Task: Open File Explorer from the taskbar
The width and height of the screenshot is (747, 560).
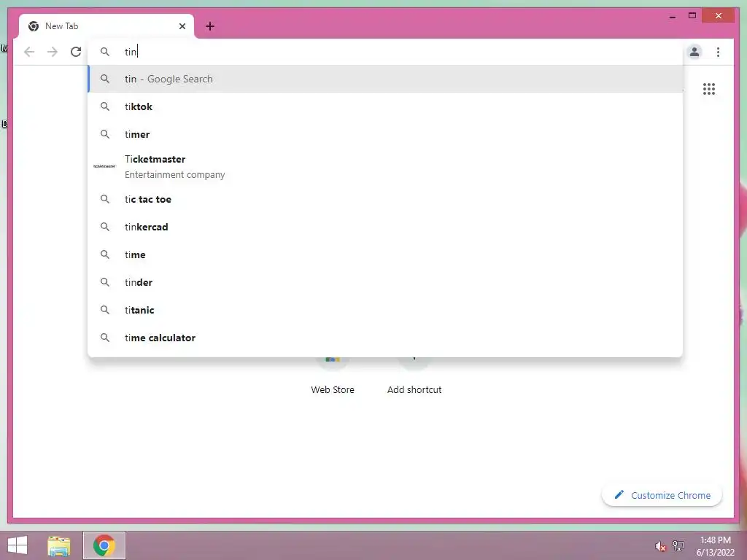Action: [59, 545]
